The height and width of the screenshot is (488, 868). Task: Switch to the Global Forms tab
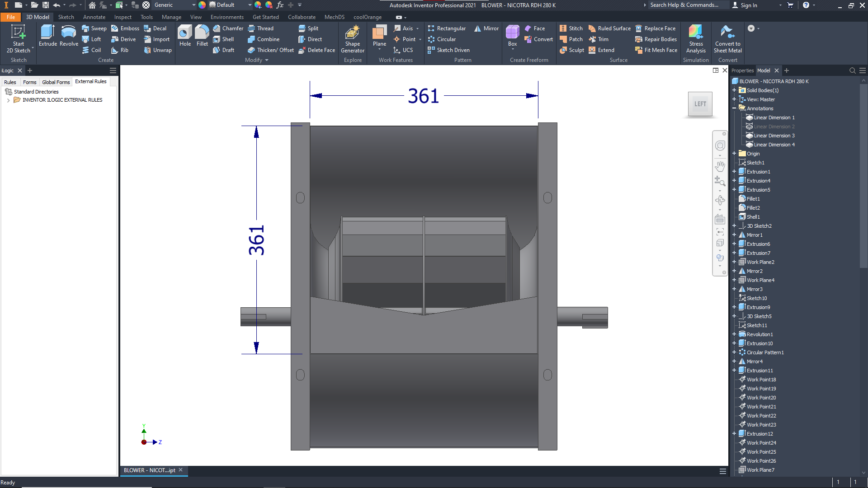click(x=56, y=82)
